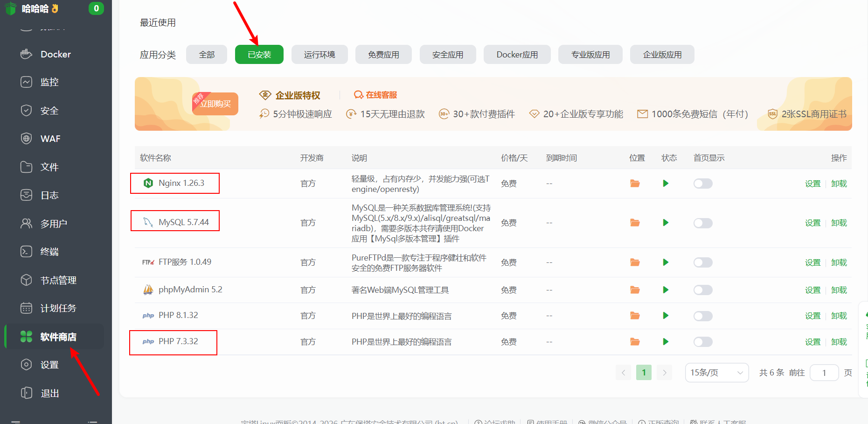Open folder location for FTP服务 1.0.49
Screen dimensions: 868x424
(635, 262)
